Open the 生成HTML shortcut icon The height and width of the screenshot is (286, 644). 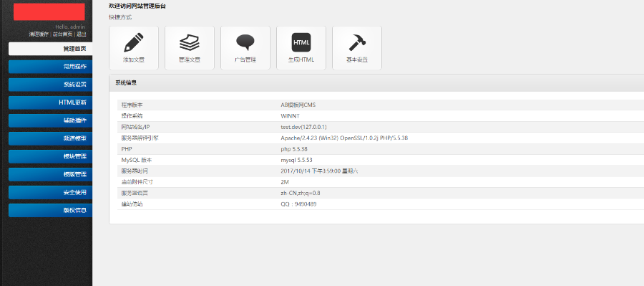tap(301, 48)
